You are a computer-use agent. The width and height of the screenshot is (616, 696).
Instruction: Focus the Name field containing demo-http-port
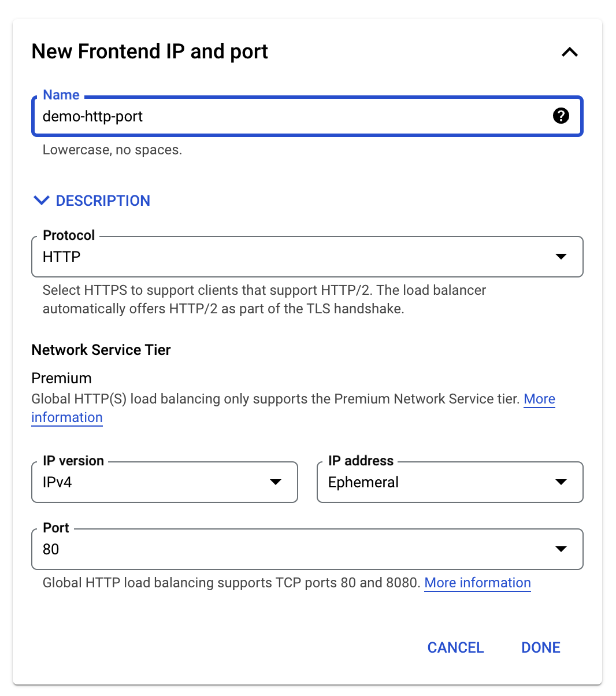click(x=289, y=116)
